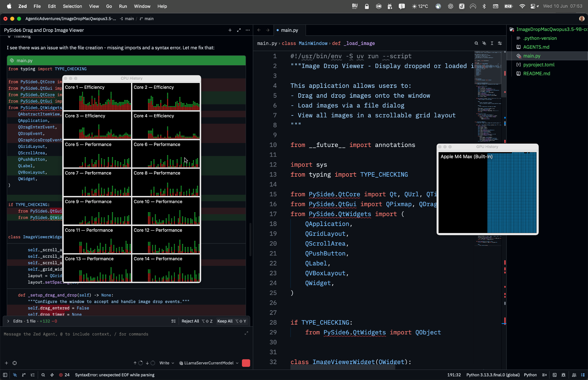Viewport: 588px width, 380px height.
Task: Go forward in editor navigation history
Action: tap(268, 30)
